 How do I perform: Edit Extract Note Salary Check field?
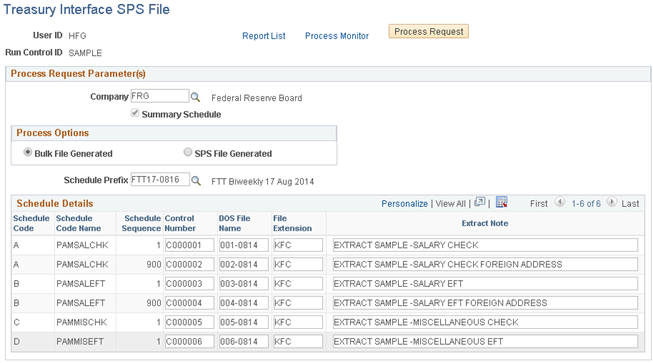[x=485, y=245]
